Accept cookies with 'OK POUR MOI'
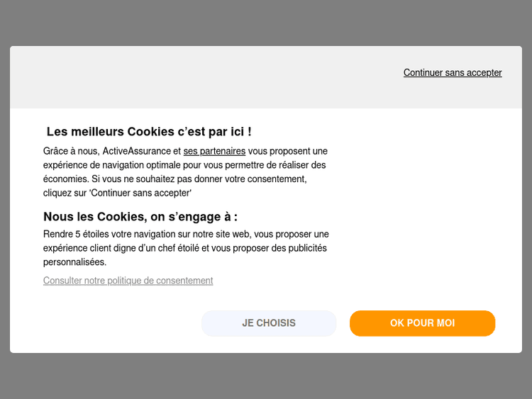532x399 pixels. (x=422, y=323)
